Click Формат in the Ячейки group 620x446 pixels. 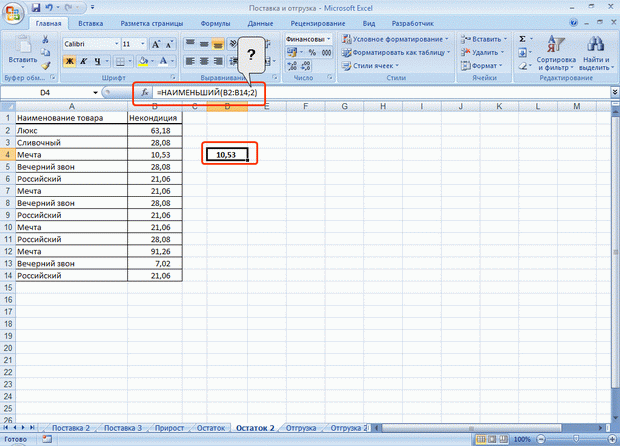[x=481, y=66]
